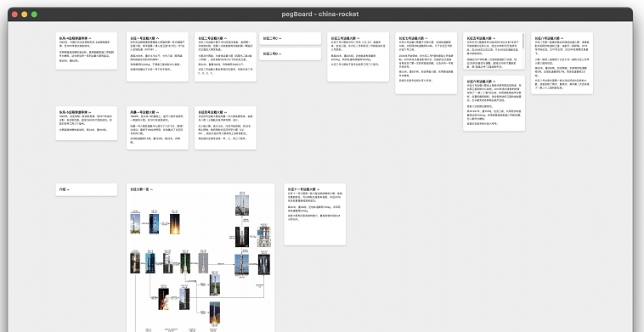Click the green macOS fullscreen window button
The width and height of the screenshot is (644, 332).
34,14
